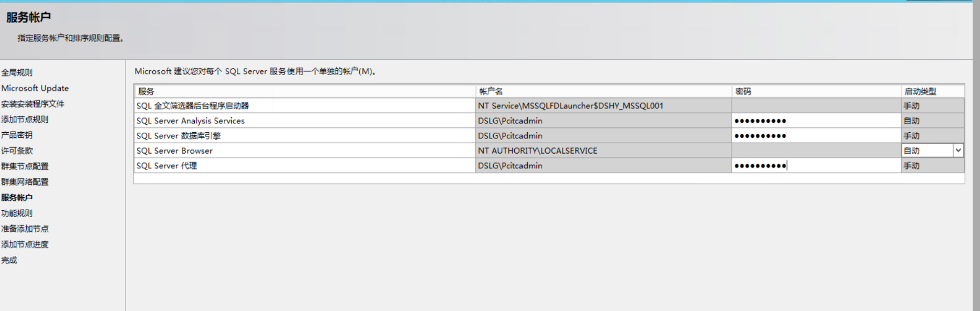Select SQL Server 数据库引擎 service cell
Viewport: 980px width, 311px height.
click(305, 135)
